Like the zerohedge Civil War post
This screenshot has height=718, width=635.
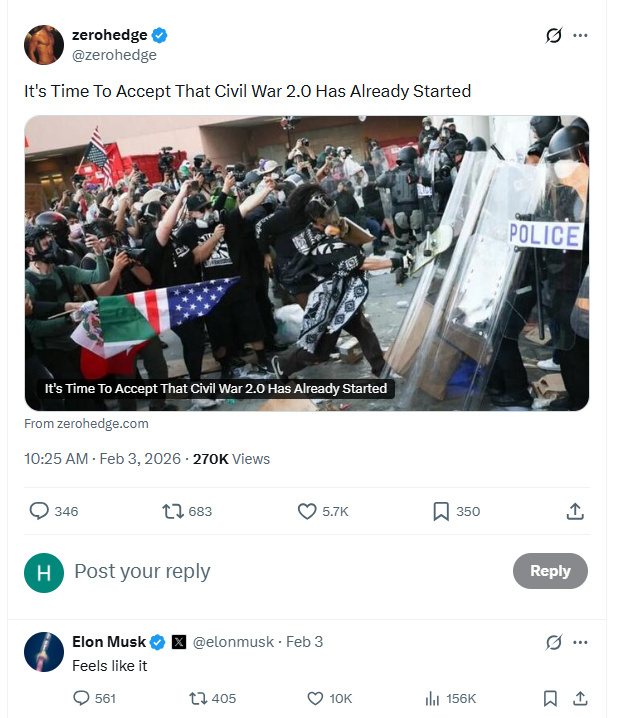(x=308, y=511)
